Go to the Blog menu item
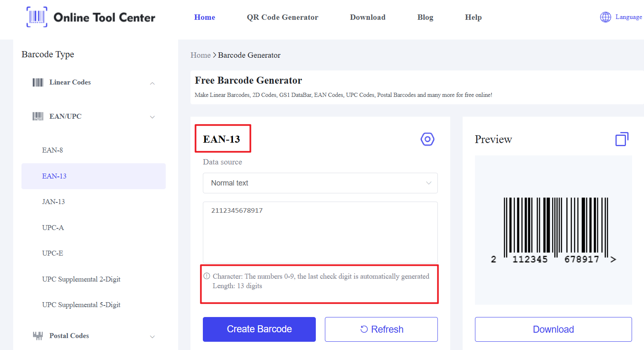The width and height of the screenshot is (644, 350). tap(425, 17)
